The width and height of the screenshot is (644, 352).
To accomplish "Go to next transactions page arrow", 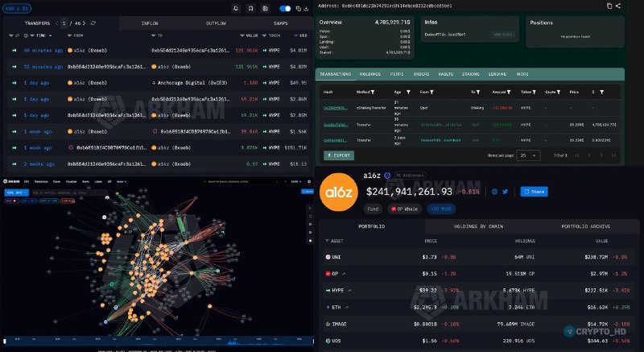I will pyautogui.click(x=601, y=155).
